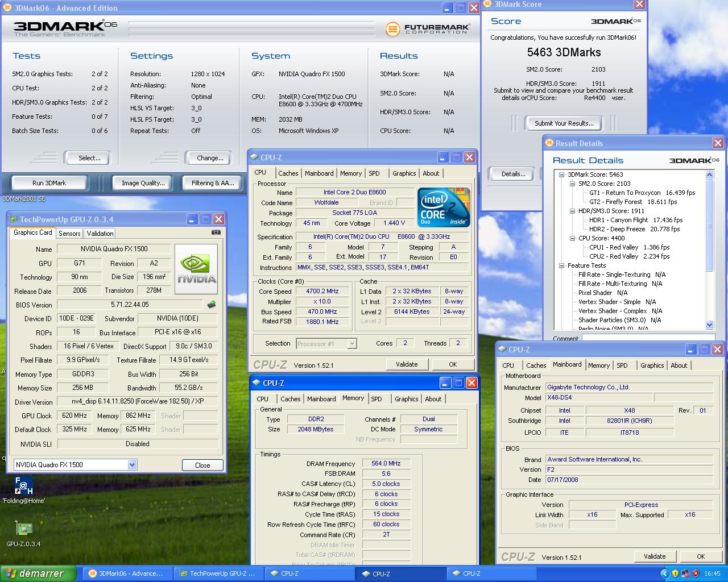Select CPU2 - Red Valley 2.234 fps row
Image resolution: width=728 pixels, height=582 pixels.
(x=630, y=256)
